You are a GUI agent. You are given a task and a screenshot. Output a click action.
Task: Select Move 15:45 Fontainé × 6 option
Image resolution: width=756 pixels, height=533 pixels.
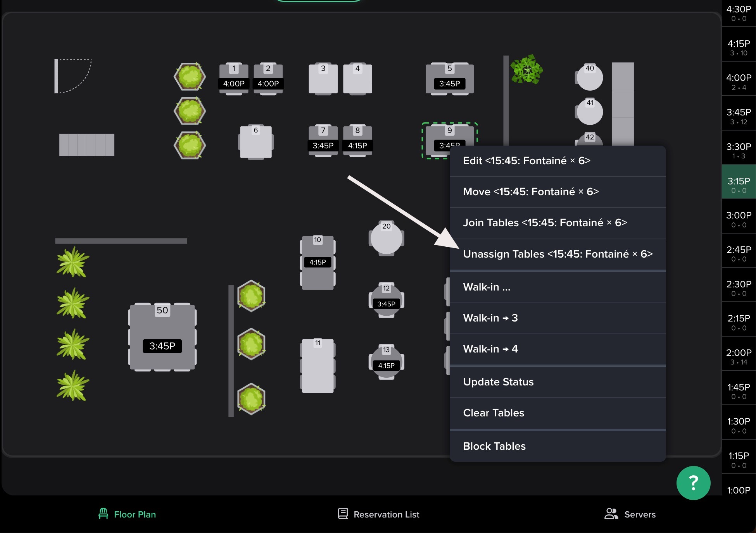pyautogui.click(x=530, y=192)
